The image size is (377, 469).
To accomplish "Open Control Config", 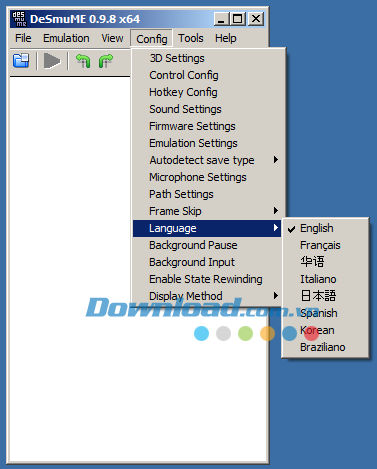I will (x=207, y=75).
